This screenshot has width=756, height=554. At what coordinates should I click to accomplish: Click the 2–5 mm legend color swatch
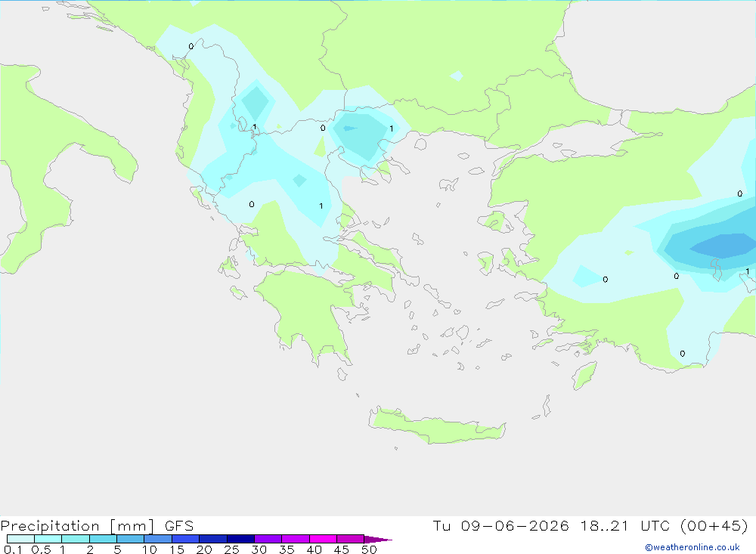(x=103, y=539)
